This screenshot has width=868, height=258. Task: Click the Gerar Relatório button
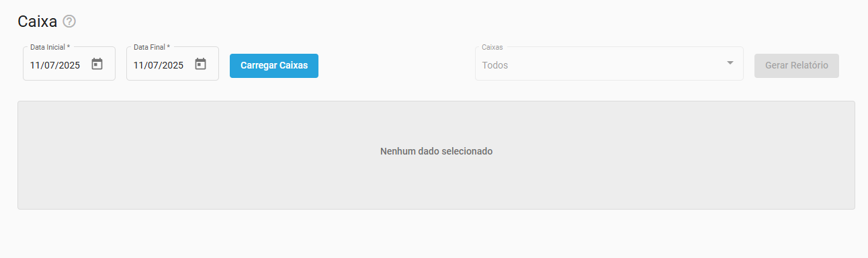pos(797,66)
